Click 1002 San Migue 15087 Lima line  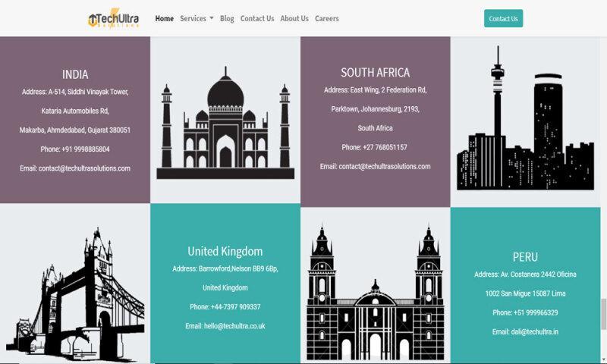pos(525,293)
